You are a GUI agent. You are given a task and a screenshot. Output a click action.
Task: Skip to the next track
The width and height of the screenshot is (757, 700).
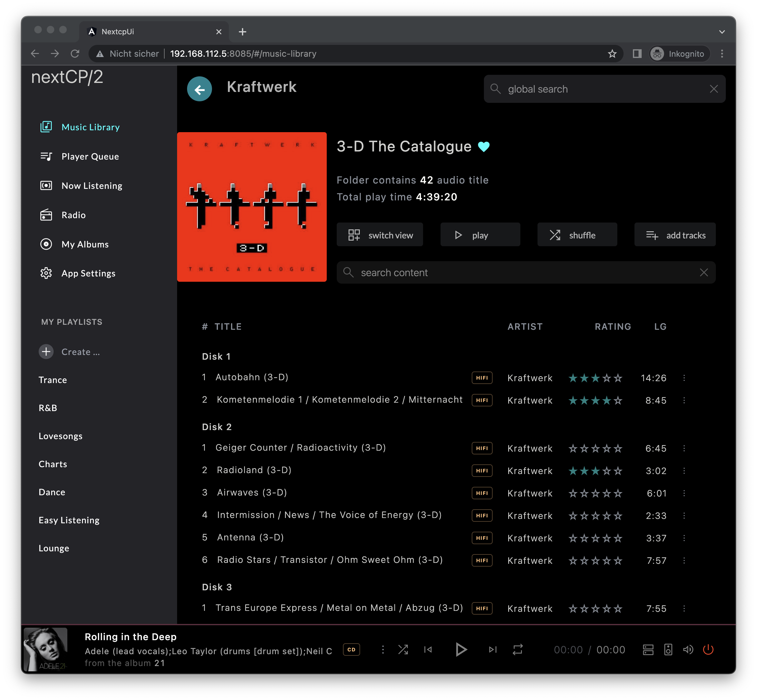[x=492, y=649]
